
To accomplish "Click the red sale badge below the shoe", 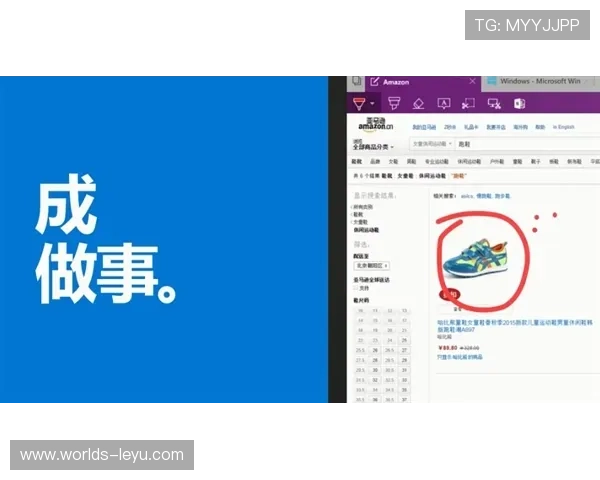I will [x=450, y=294].
